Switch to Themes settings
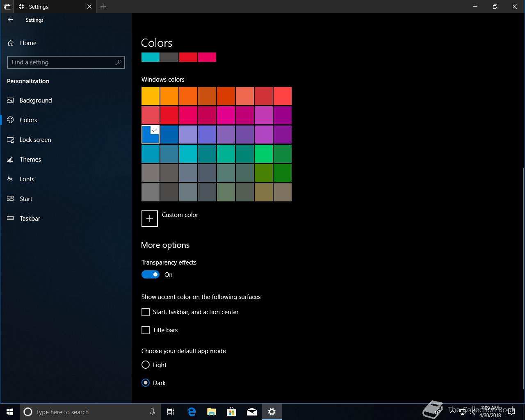Screen dimensions: 525x420 pos(30,160)
